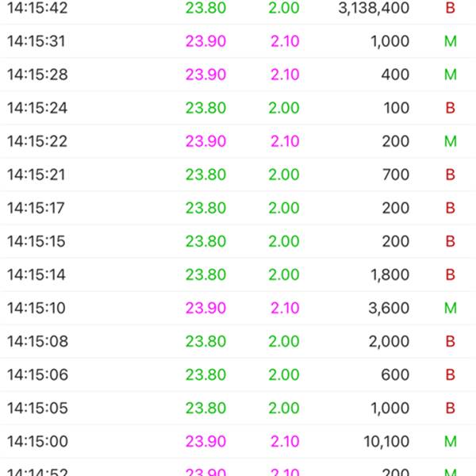Tap the red B marker at 14:15:42
Viewport: 476px width, 476px height.
pyautogui.click(x=451, y=8)
